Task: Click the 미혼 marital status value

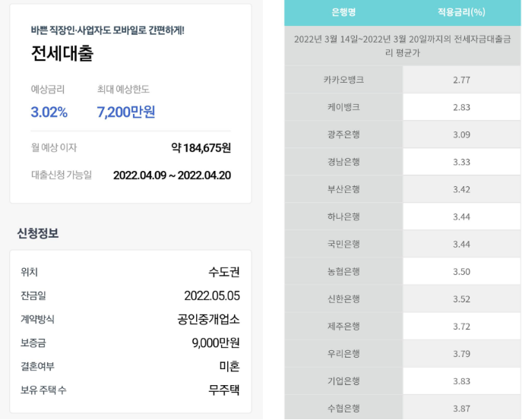Action: [229, 366]
